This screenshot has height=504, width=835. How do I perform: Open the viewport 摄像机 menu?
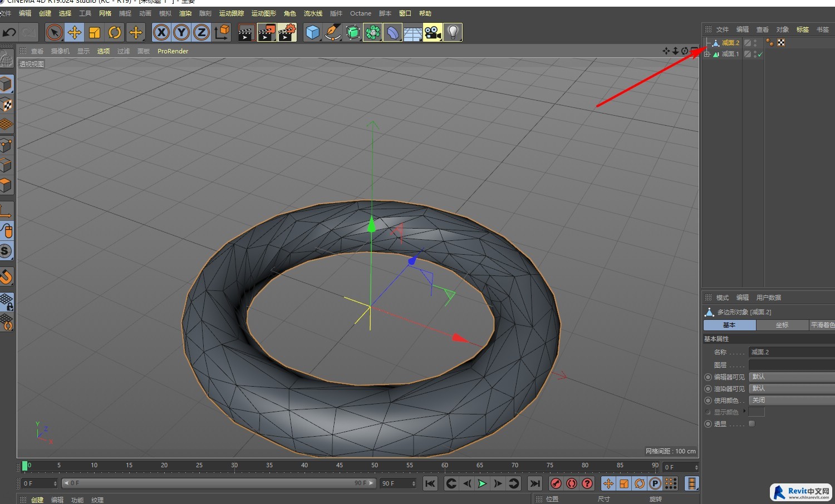[60, 51]
